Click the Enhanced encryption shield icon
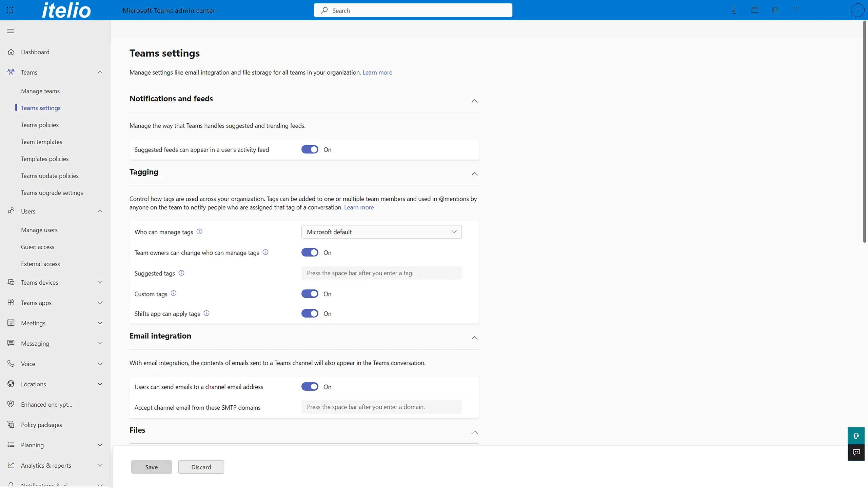This screenshot has width=868, height=488. (x=11, y=404)
